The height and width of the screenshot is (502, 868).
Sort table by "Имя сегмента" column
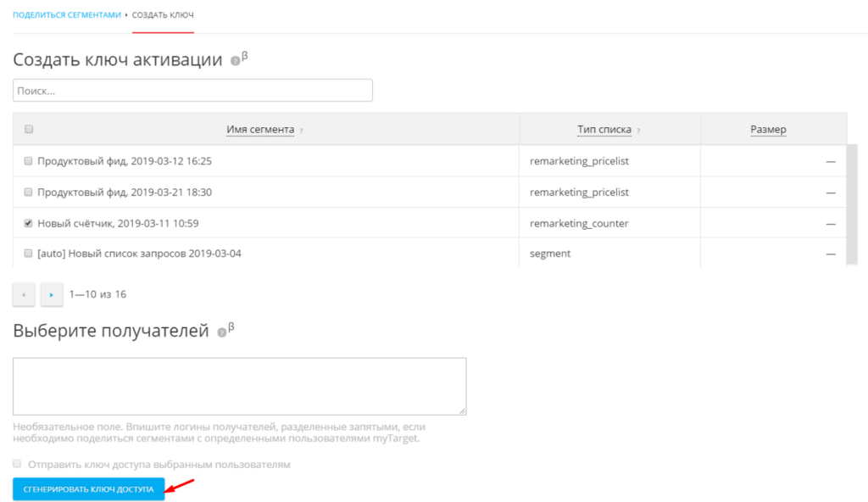click(x=260, y=130)
